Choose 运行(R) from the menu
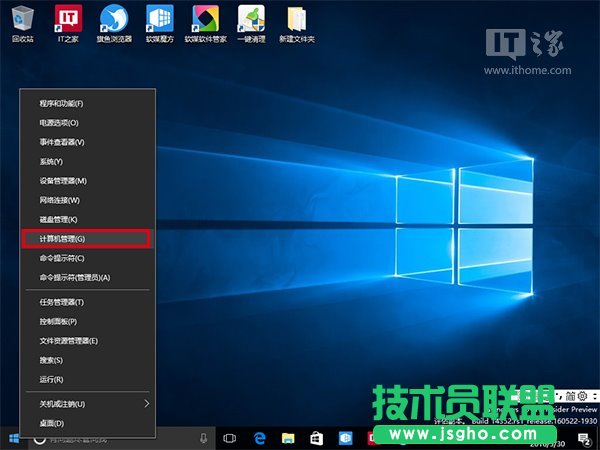Viewport: 600px width, 450px height. pos(88,380)
